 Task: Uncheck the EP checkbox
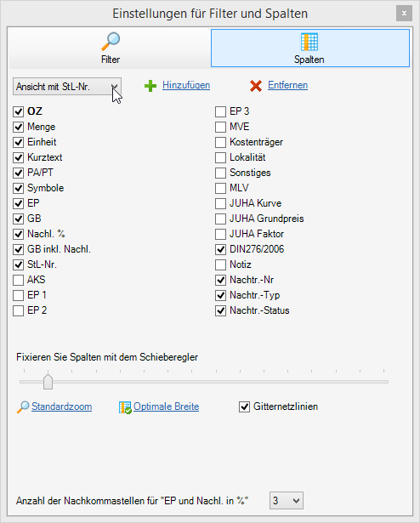pyautogui.click(x=19, y=203)
